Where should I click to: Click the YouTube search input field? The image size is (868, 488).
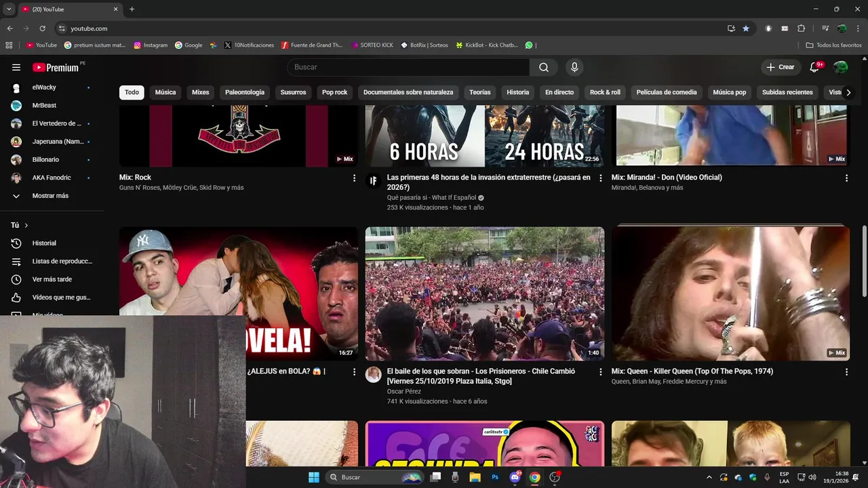408,67
